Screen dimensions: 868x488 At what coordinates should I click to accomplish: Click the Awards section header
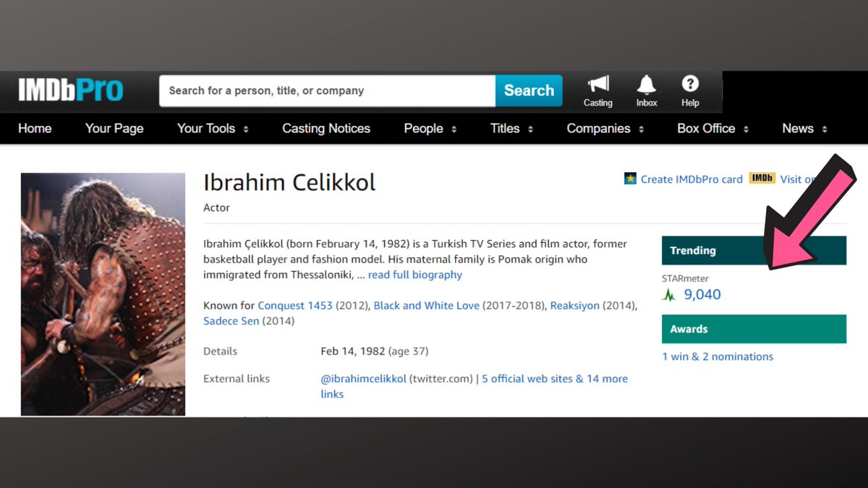coord(754,329)
